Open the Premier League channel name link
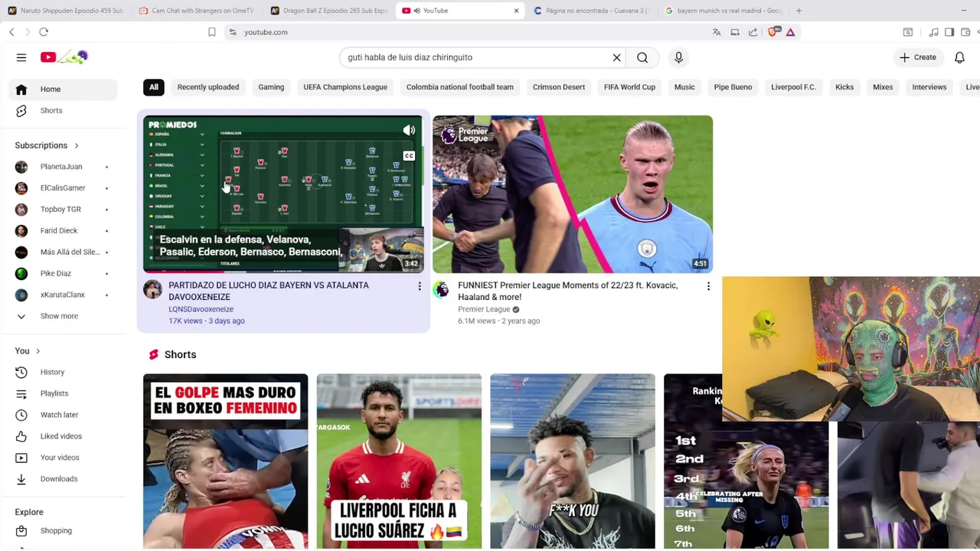 [x=484, y=309]
